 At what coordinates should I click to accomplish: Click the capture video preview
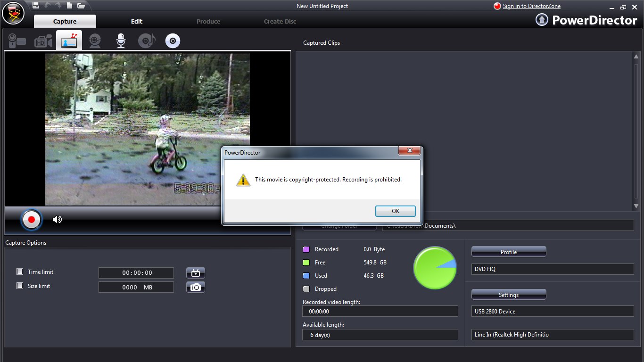pyautogui.click(x=148, y=129)
